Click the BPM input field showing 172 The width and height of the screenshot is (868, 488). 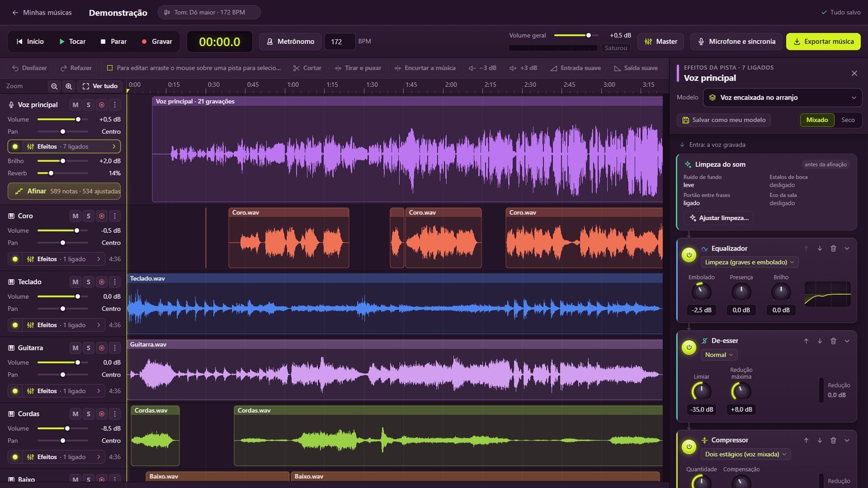[340, 42]
